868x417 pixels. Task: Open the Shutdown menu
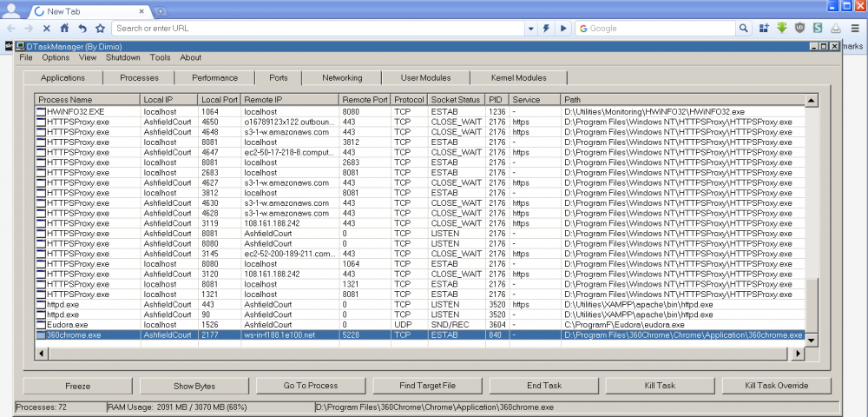tap(122, 58)
